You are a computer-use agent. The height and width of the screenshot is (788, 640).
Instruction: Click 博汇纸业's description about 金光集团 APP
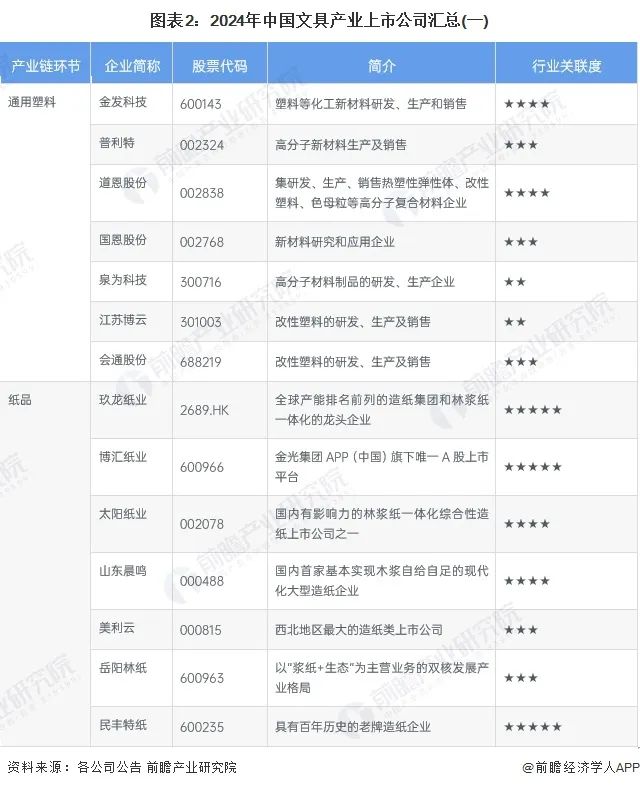382,467
